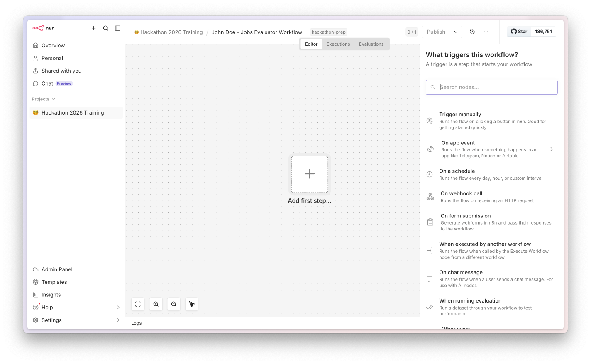591x364 pixels.
Task: Open the three-dots workflow options menu
Action: [486, 32]
